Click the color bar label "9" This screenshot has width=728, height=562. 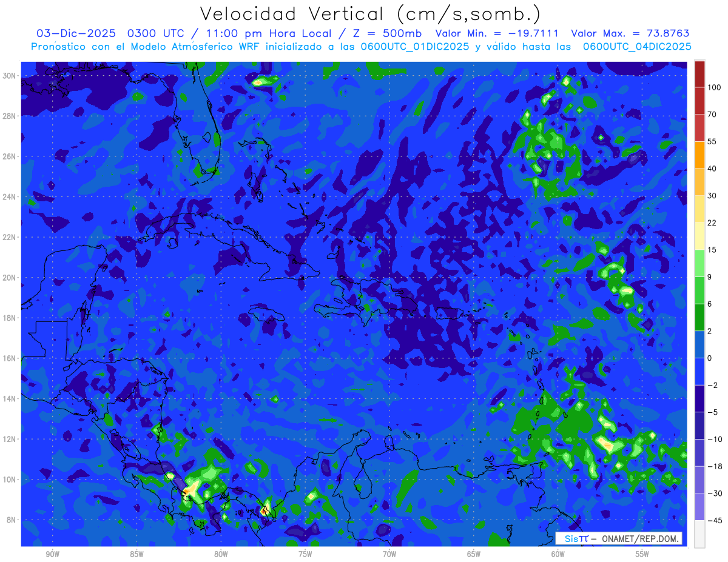(710, 276)
